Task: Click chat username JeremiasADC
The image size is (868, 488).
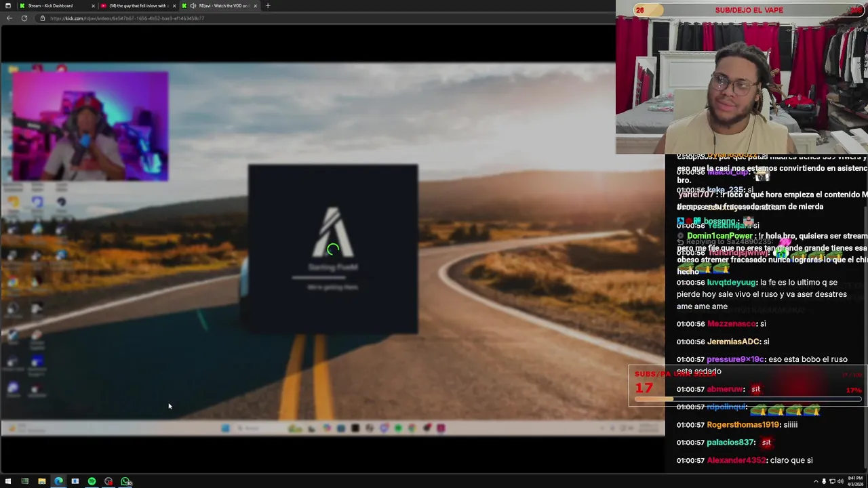Action: coord(734,342)
